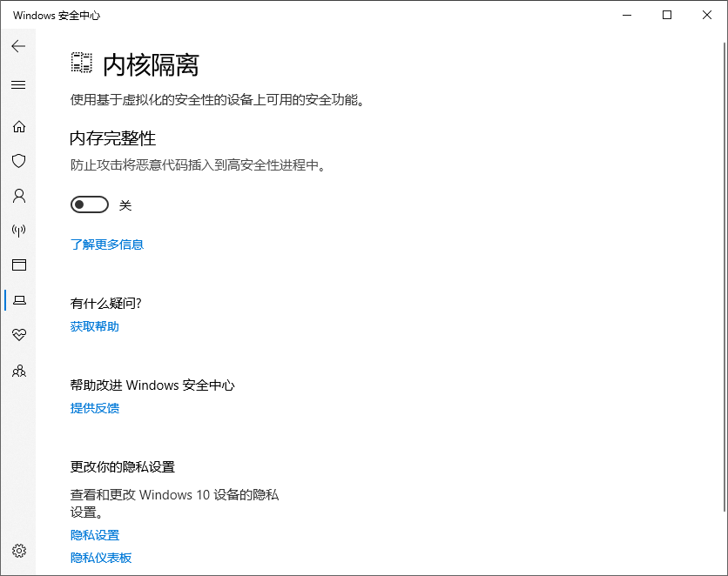Open Device performance & health heart icon

click(x=19, y=334)
